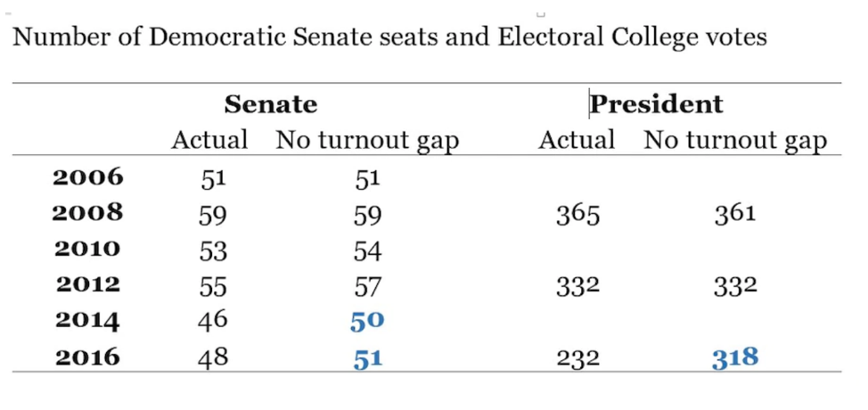Viewport: 868px width, 410px height.
Task: Click the 2010 row label
Action: [87, 250]
